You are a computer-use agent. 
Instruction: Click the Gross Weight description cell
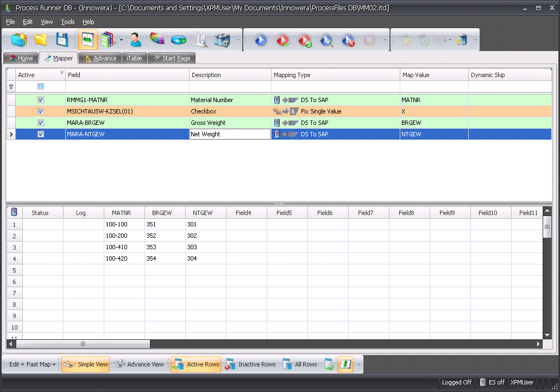coord(230,123)
